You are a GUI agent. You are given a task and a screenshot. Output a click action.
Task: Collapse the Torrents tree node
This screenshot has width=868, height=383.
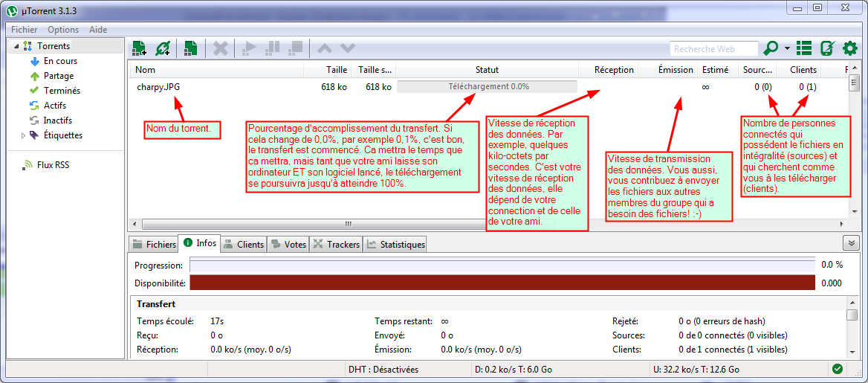point(16,46)
